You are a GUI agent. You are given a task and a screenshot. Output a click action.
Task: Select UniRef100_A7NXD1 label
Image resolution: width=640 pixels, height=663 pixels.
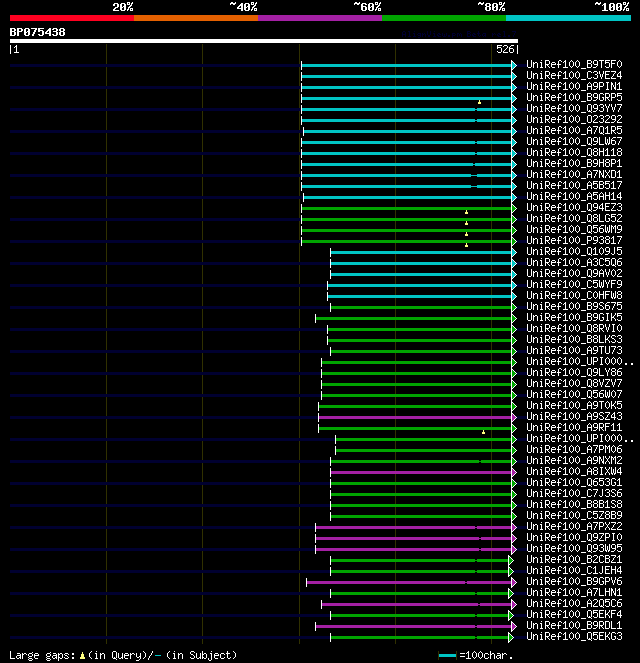pyautogui.click(x=574, y=174)
